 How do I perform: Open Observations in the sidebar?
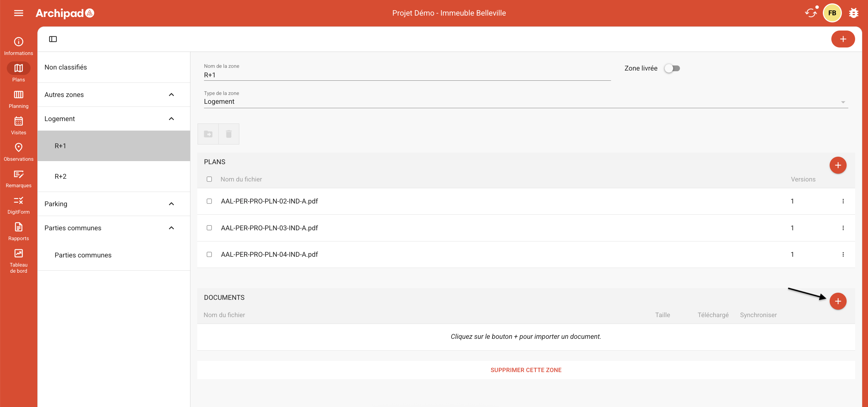(x=19, y=152)
